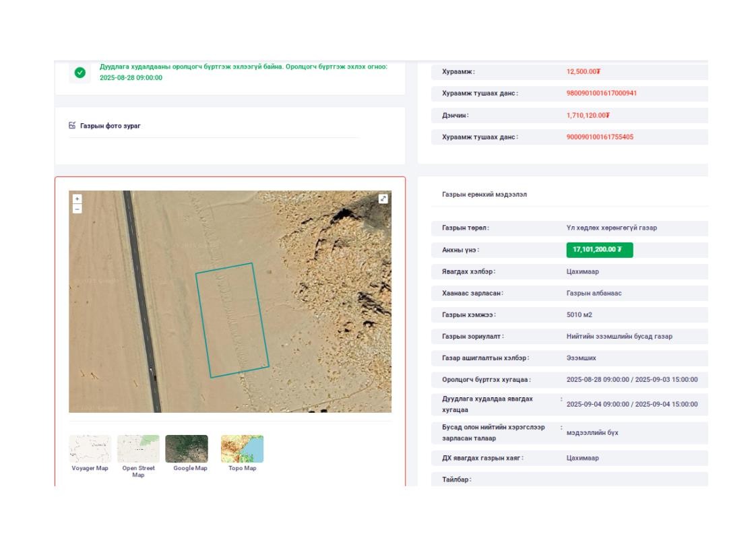
Task: Choose the Google Map satellite thumbnail
Action: coord(187,448)
